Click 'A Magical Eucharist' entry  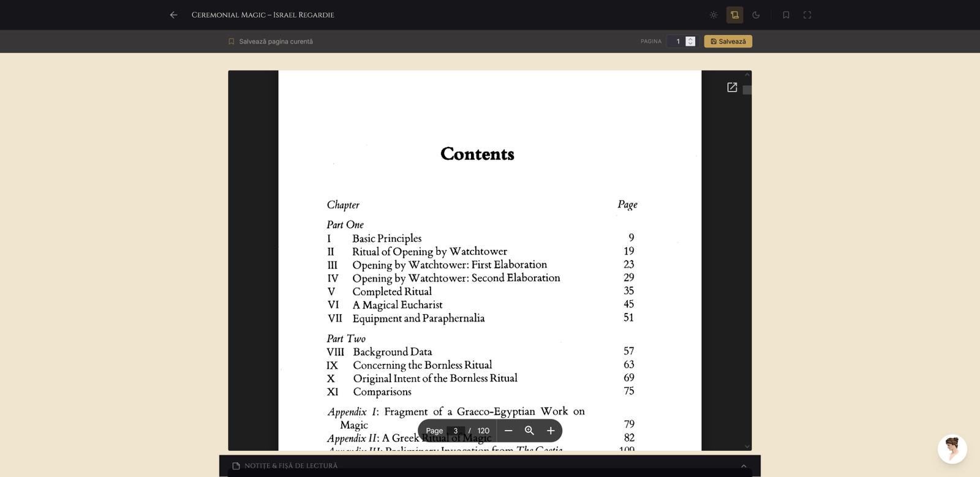pyautogui.click(x=397, y=305)
